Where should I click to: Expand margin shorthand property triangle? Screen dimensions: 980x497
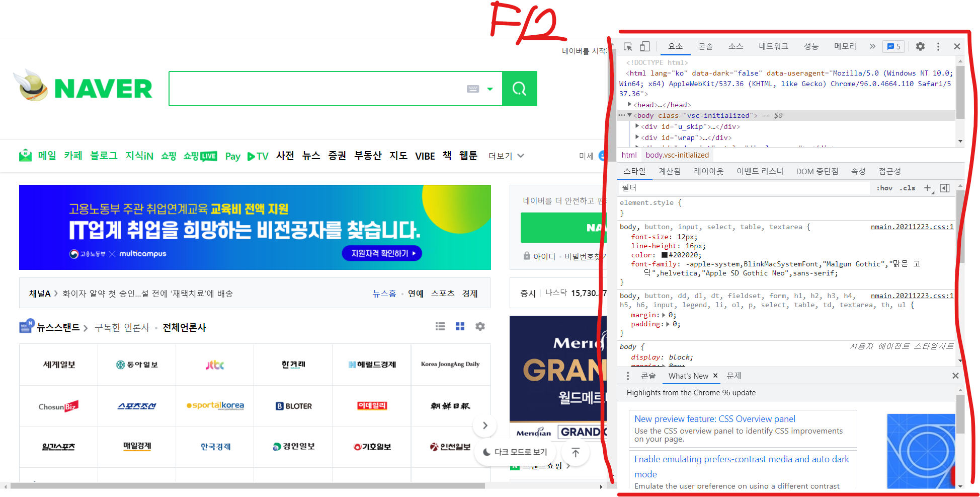point(664,315)
